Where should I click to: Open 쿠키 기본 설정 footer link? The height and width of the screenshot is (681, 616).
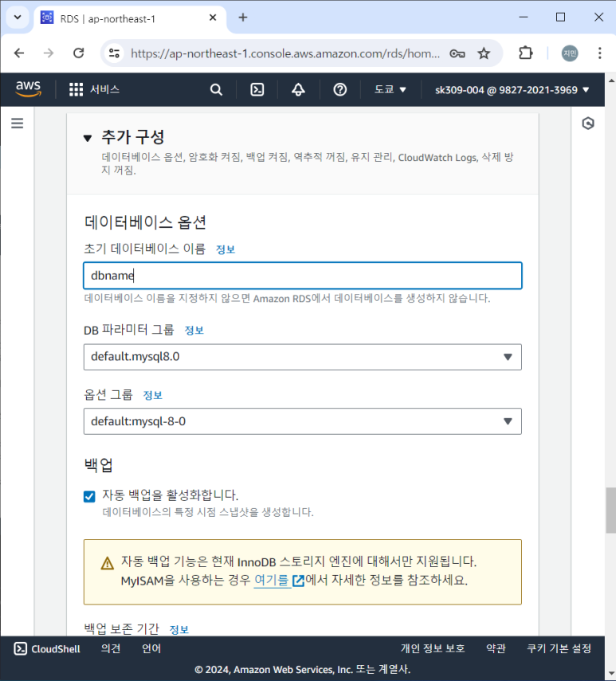coord(559,649)
